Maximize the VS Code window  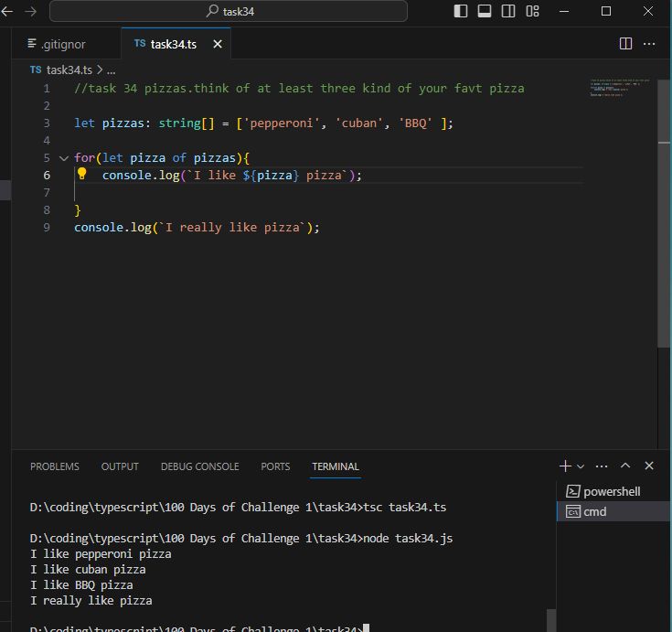[606, 11]
